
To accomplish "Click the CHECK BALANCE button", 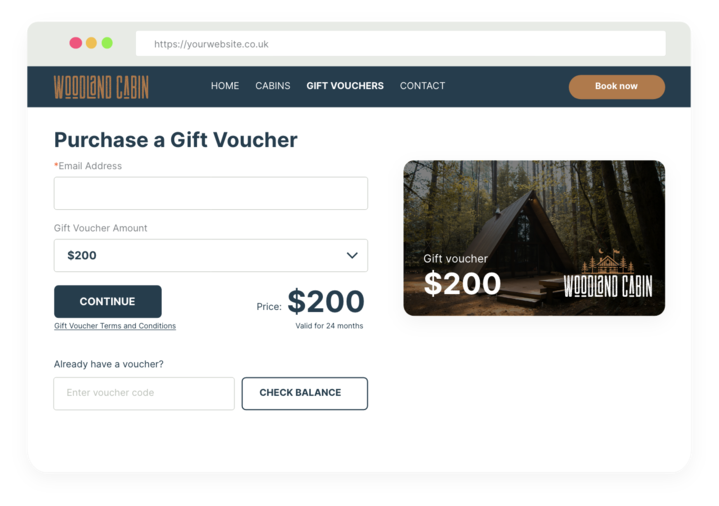I will 305,393.
